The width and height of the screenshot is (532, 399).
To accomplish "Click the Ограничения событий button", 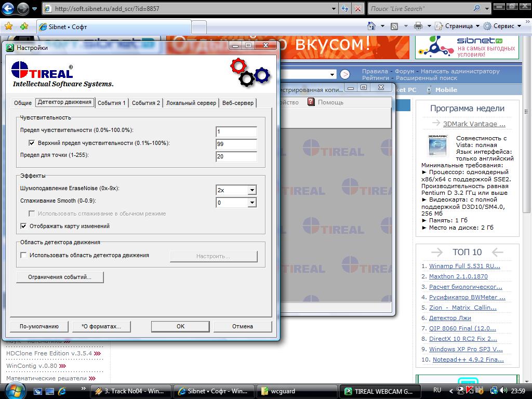I will point(60,277).
